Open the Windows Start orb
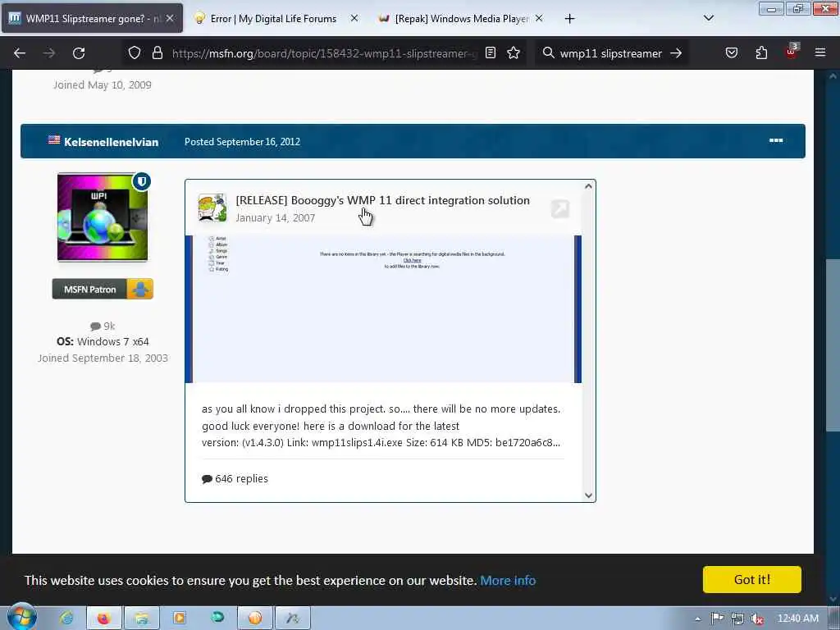This screenshot has height=630, width=840. coord(21,617)
